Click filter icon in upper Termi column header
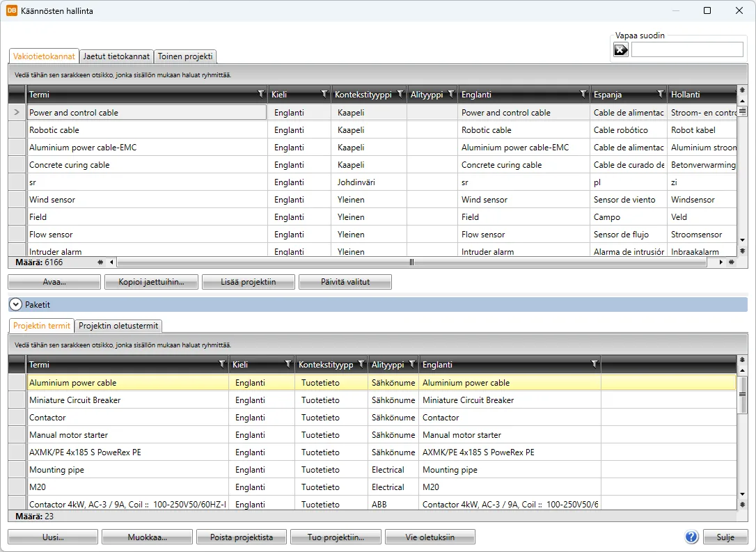 point(261,94)
